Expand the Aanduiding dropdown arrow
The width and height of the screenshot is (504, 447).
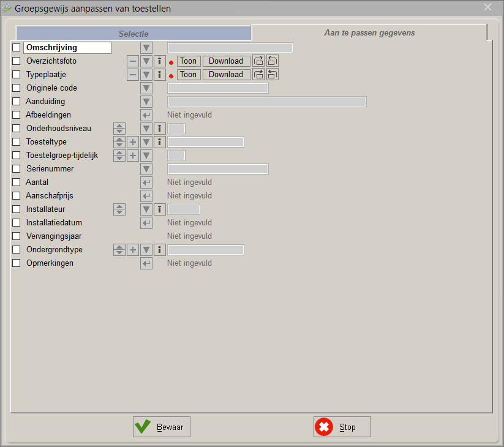[x=146, y=102]
